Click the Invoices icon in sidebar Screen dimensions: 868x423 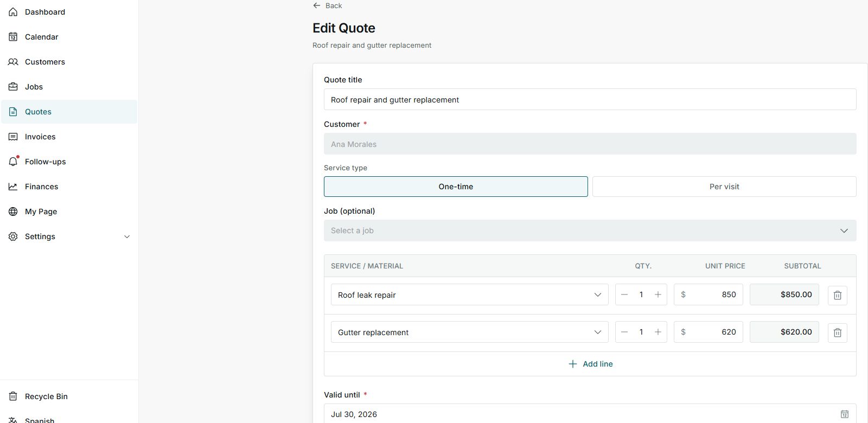(x=13, y=137)
